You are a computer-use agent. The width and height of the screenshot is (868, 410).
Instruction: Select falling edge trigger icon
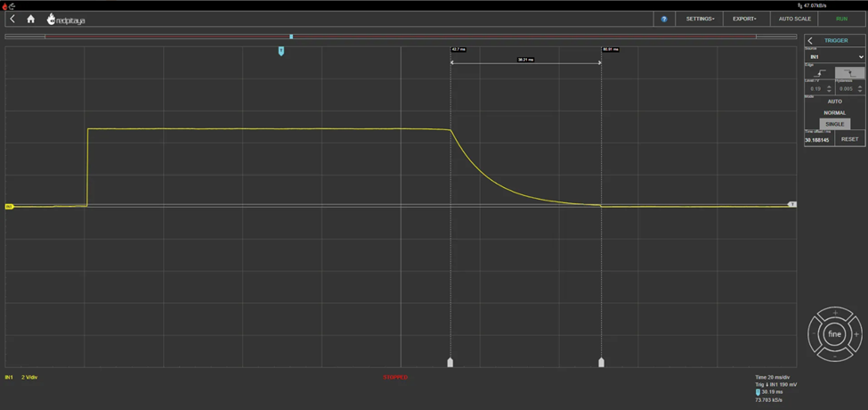tap(849, 73)
